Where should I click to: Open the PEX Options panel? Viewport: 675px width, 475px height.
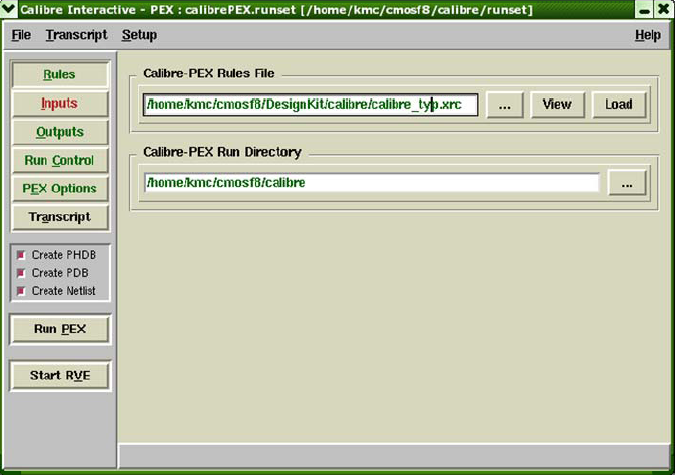60,189
